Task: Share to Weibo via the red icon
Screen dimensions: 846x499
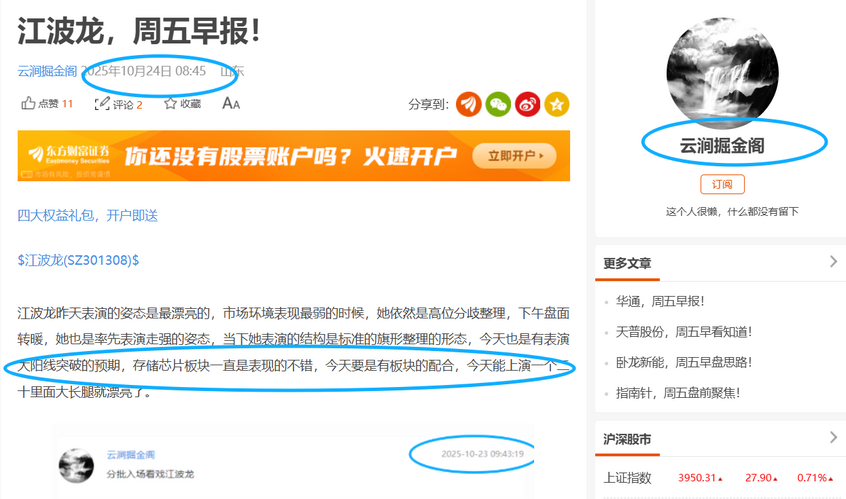Action: click(528, 104)
